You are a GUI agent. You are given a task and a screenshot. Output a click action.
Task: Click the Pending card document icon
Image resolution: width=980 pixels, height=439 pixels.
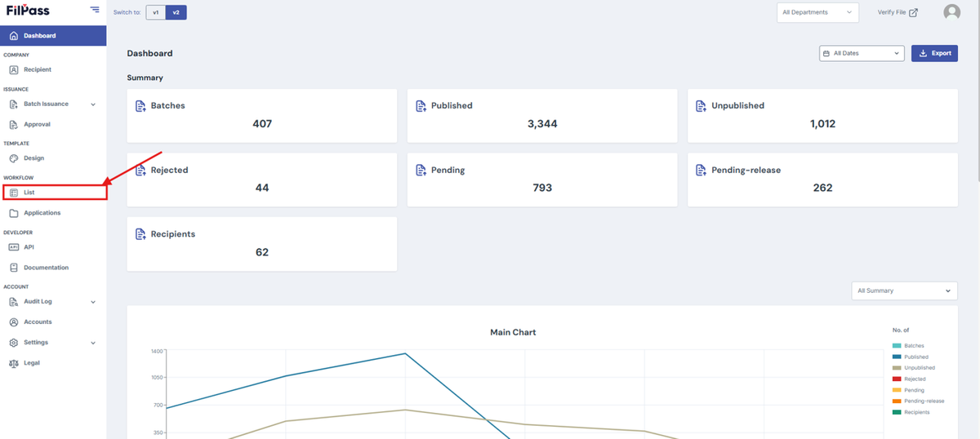point(421,171)
